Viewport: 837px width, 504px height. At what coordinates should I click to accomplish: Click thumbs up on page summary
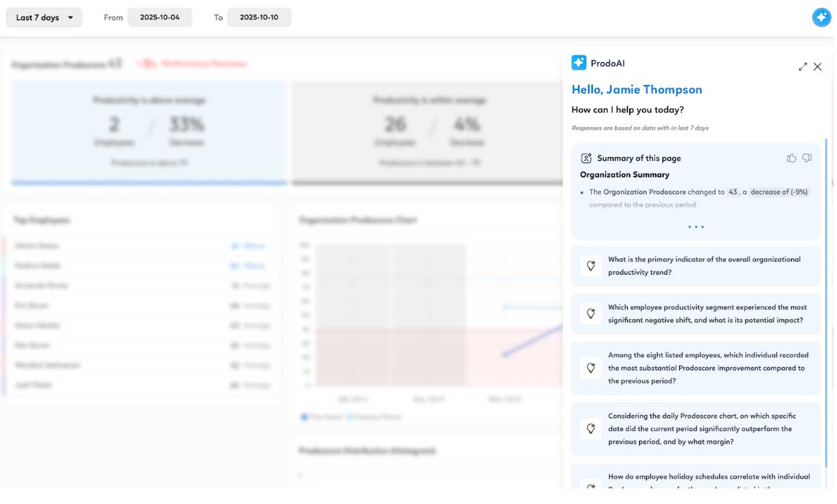pos(792,158)
